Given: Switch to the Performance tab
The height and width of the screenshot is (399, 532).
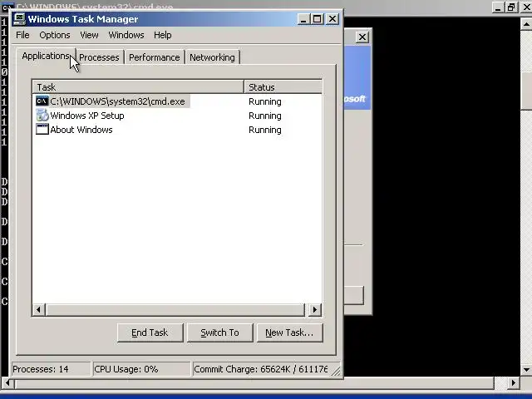Looking at the screenshot, I should 155,57.
